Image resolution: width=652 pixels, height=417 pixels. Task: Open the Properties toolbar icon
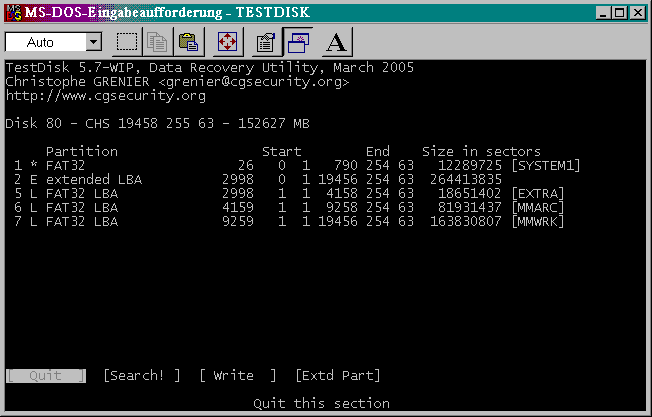click(266, 42)
